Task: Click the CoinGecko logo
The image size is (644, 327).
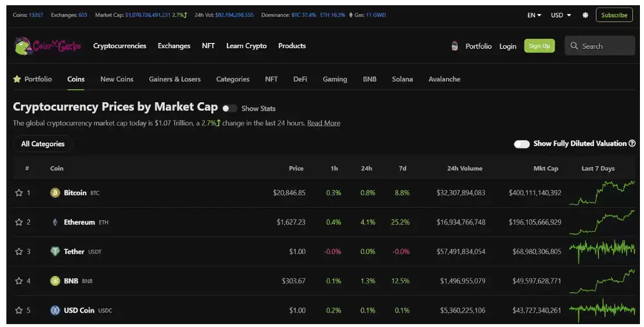Action: pyautogui.click(x=48, y=46)
